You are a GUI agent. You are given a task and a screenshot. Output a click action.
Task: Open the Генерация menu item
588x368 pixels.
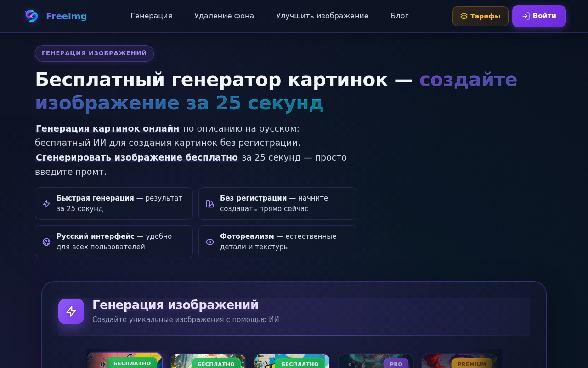coord(152,16)
